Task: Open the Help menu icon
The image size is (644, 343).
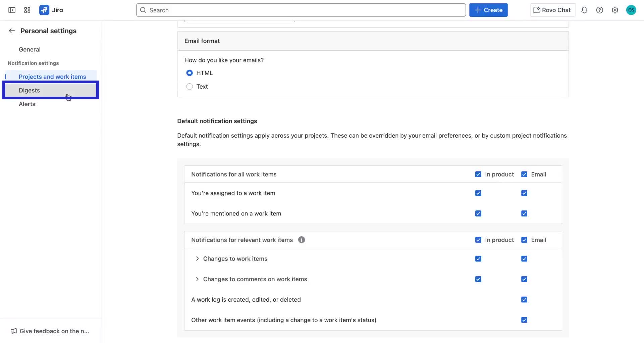Action: pyautogui.click(x=600, y=10)
